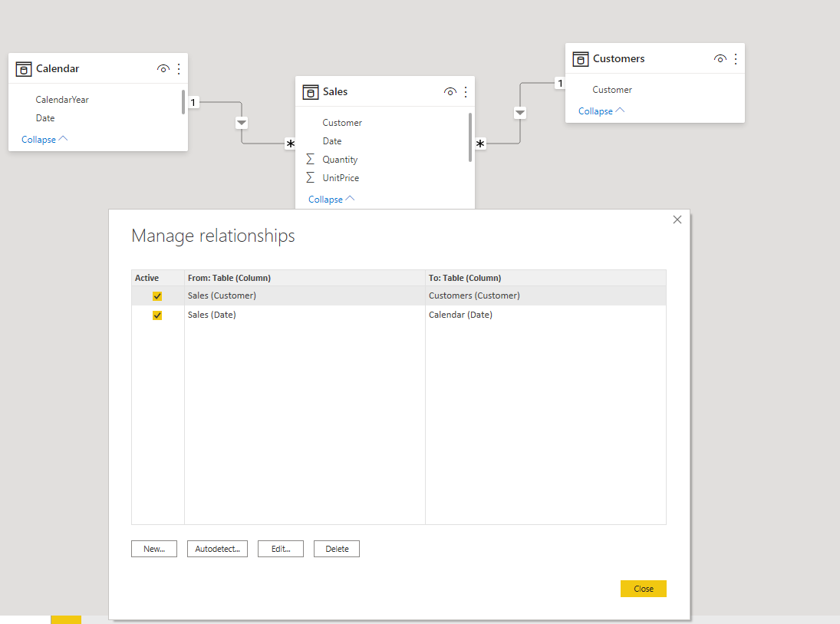Click the sigma icon next to UnitPrice

(310, 177)
